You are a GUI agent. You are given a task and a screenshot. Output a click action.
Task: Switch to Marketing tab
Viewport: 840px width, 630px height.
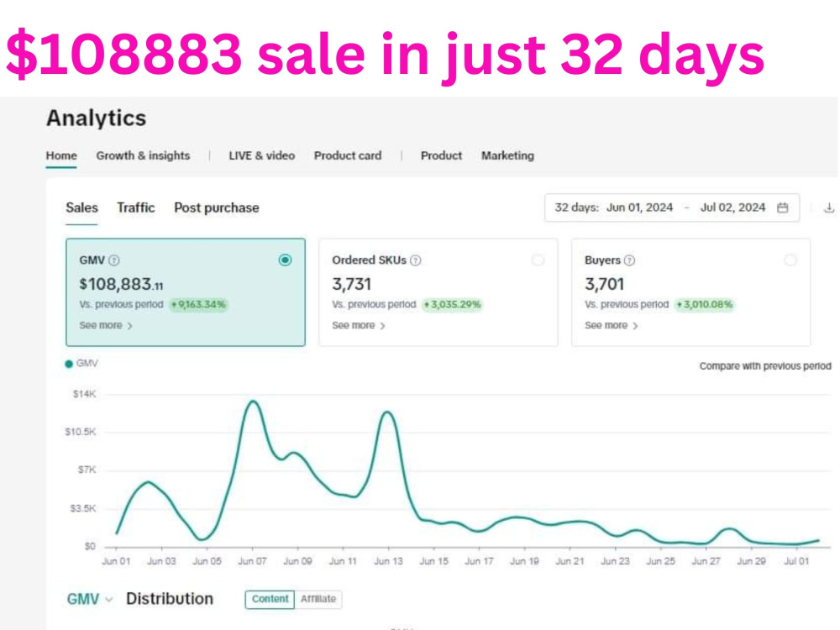507,155
